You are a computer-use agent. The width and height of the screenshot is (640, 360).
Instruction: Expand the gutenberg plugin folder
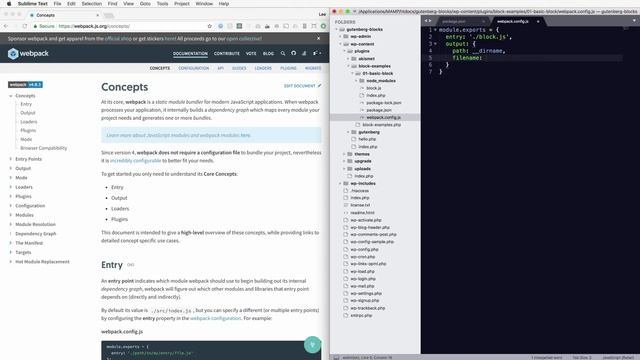tap(348, 132)
